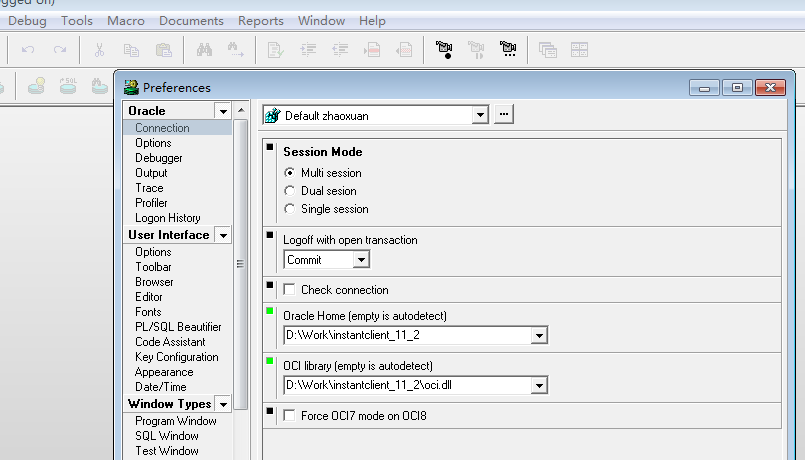
Task: Click the Comment selection icon
Action: click(x=372, y=50)
